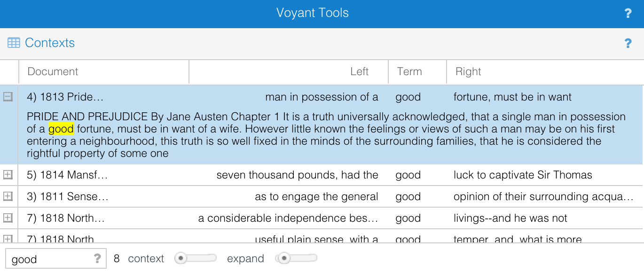
Task: Expand the 1814 Mansfield row
Action: pos(8,175)
